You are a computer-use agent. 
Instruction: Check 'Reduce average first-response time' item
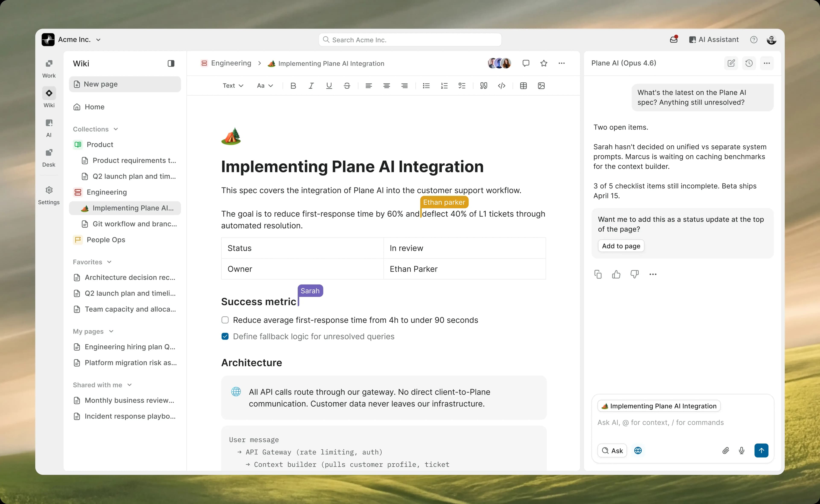225,320
